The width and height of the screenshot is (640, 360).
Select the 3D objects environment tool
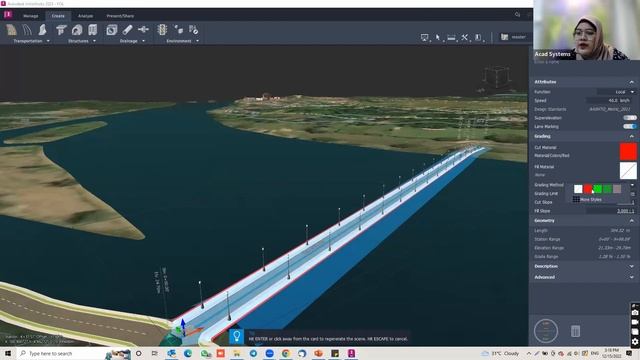pyautogui.click(x=178, y=30)
